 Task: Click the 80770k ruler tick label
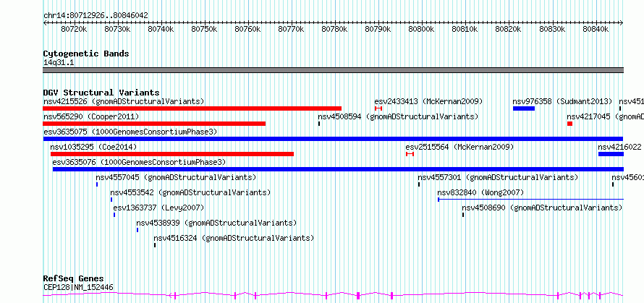[x=291, y=29]
